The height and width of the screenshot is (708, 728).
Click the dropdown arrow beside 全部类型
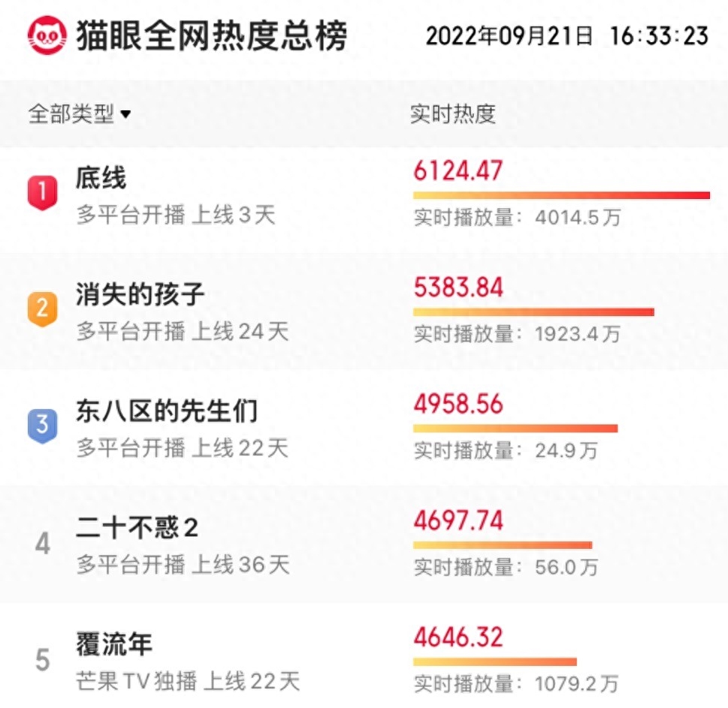[125, 115]
